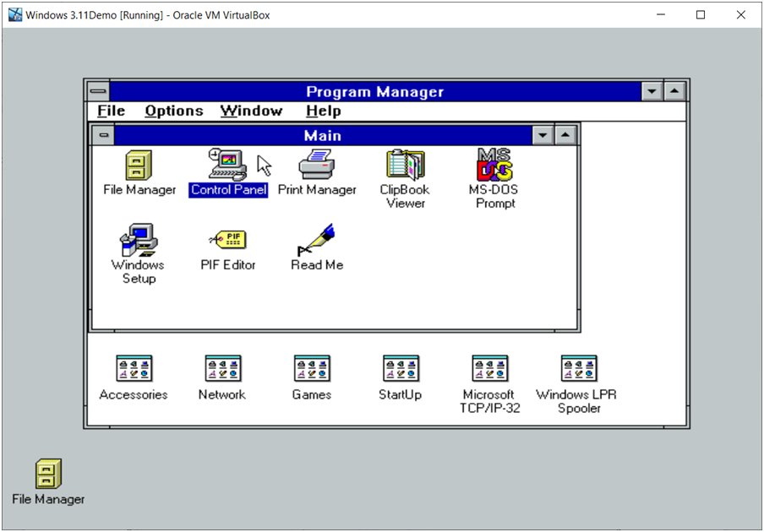
Task: Select the Accessories program group icon
Action: coord(134,368)
